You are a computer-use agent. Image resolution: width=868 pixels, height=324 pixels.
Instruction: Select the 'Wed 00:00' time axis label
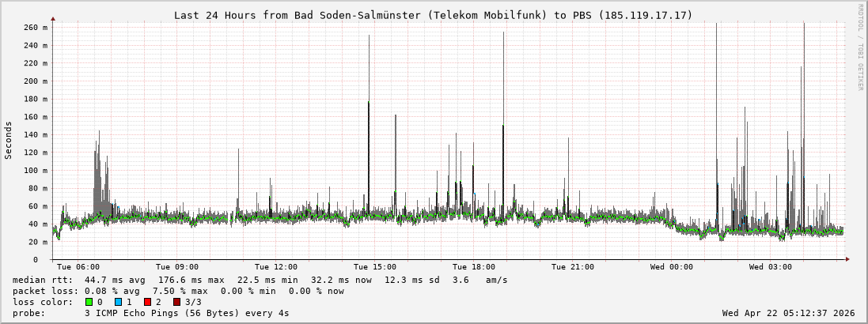tap(672, 267)
